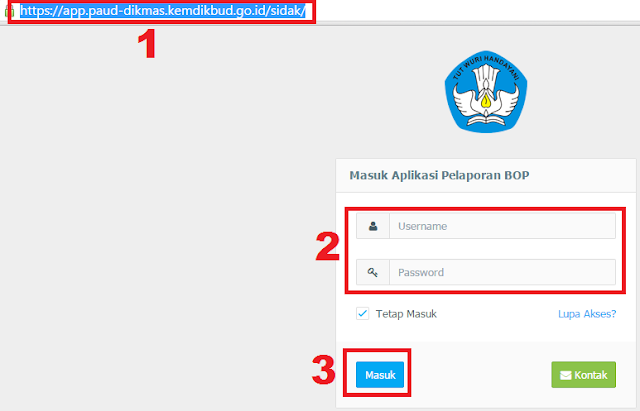Focus the Password input field
Screen dimensions: 640x411
coord(502,272)
